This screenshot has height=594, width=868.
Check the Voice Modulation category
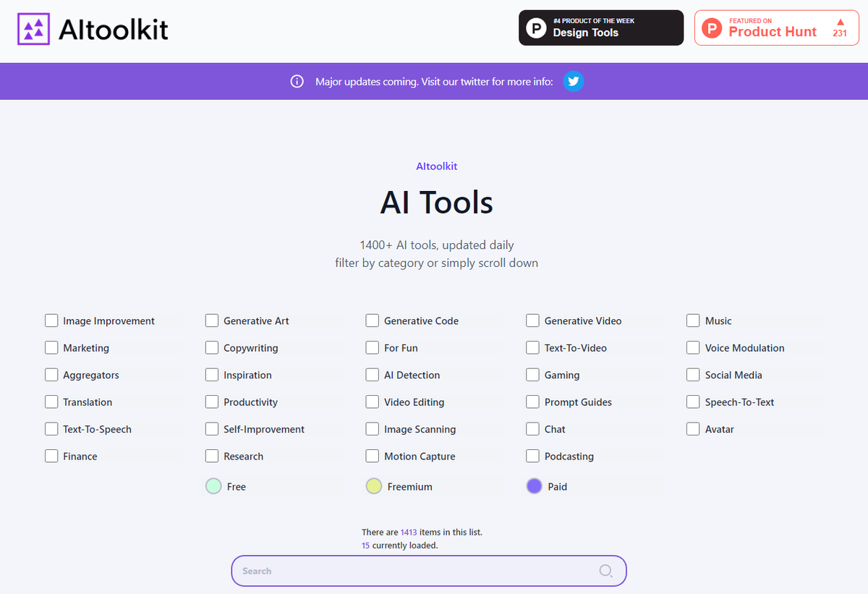click(694, 348)
